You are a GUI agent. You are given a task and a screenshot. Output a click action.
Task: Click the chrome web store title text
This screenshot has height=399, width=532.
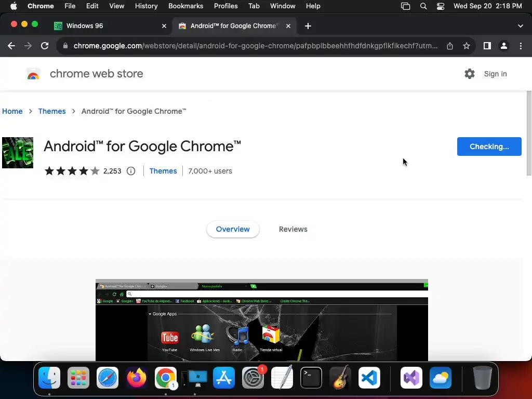(x=96, y=74)
